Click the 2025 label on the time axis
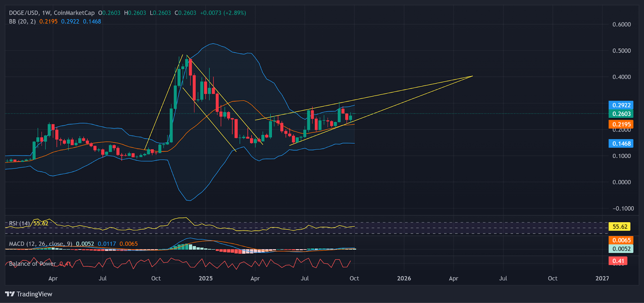This screenshot has height=303, width=644. pos(205,278)
